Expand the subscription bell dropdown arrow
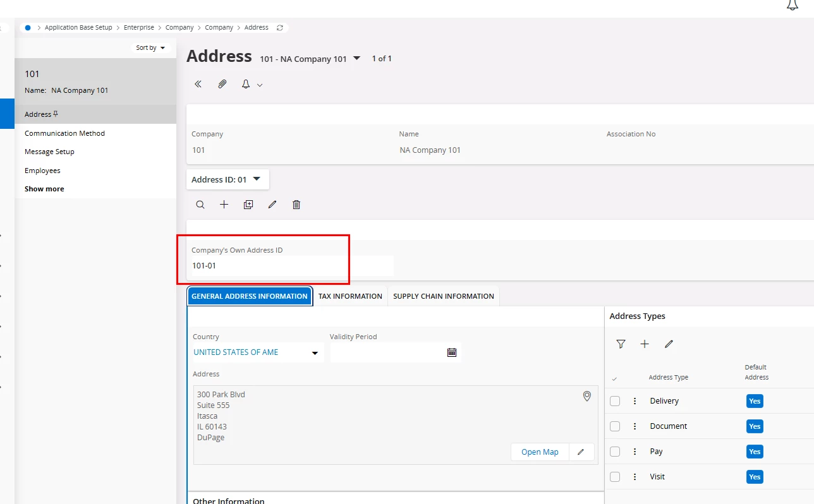Viewport: 814px width, 504px height. pyautogui.click(x=259, y=85)
